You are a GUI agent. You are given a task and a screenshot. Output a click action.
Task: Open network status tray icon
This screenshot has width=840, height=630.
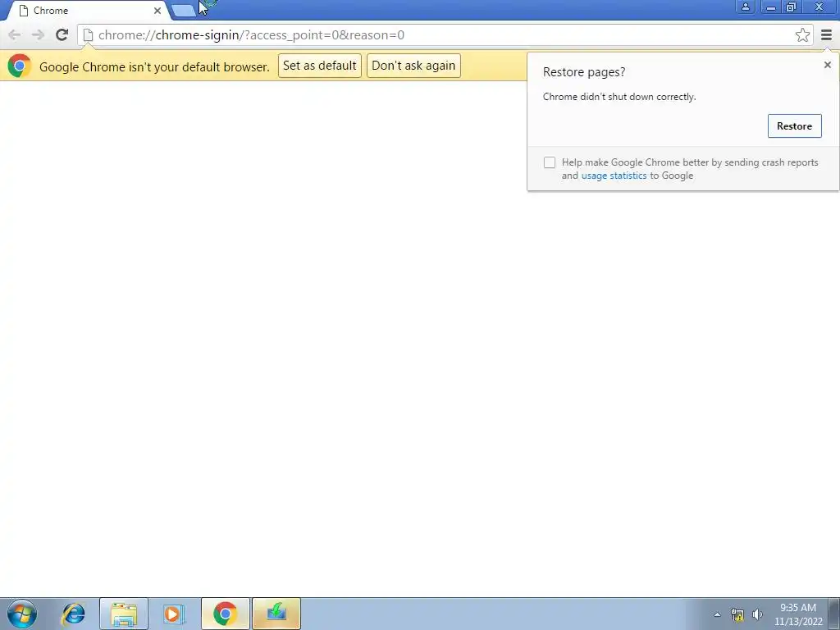[x=737, y=614]
